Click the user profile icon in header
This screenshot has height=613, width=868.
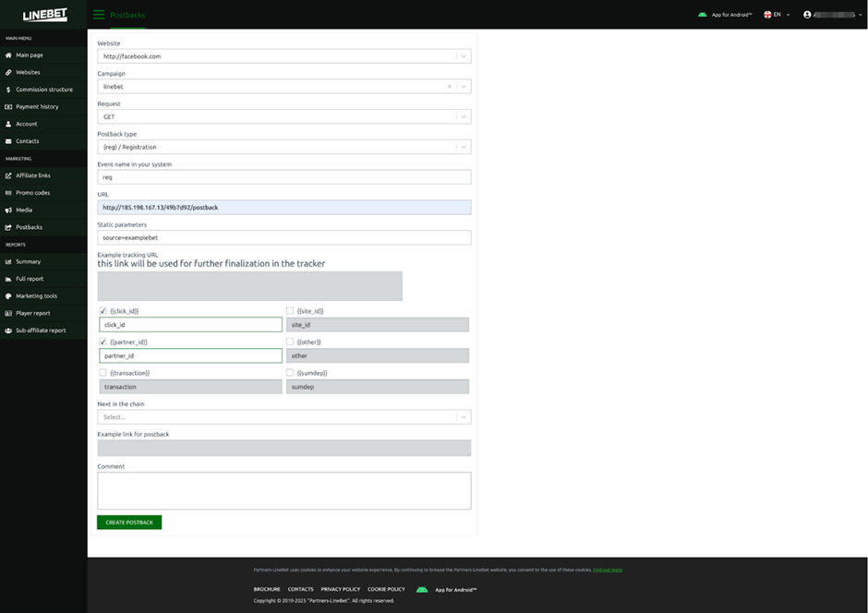click(x=807, y=15)
